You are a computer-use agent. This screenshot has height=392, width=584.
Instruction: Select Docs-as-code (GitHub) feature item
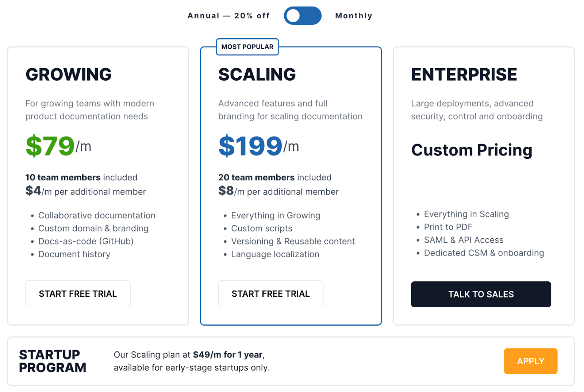(x=86, y=241)
